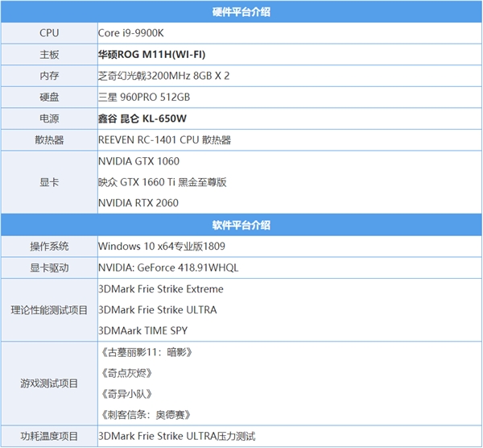Click the NVIDIA: GeForce 418.91WHQL driver text
The image size is (483, 448).
click(168, 267)
